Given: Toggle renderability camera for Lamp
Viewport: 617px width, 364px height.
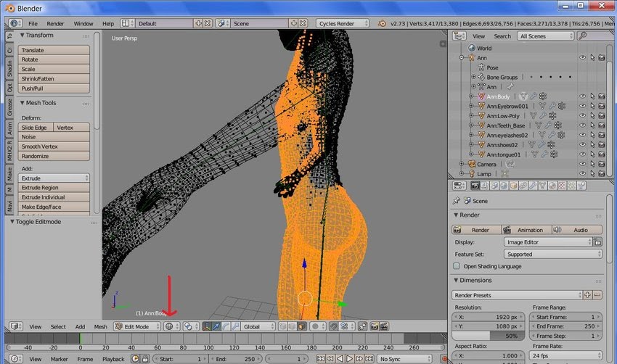Looking at the screenshot, I should [x=602, y=174].
